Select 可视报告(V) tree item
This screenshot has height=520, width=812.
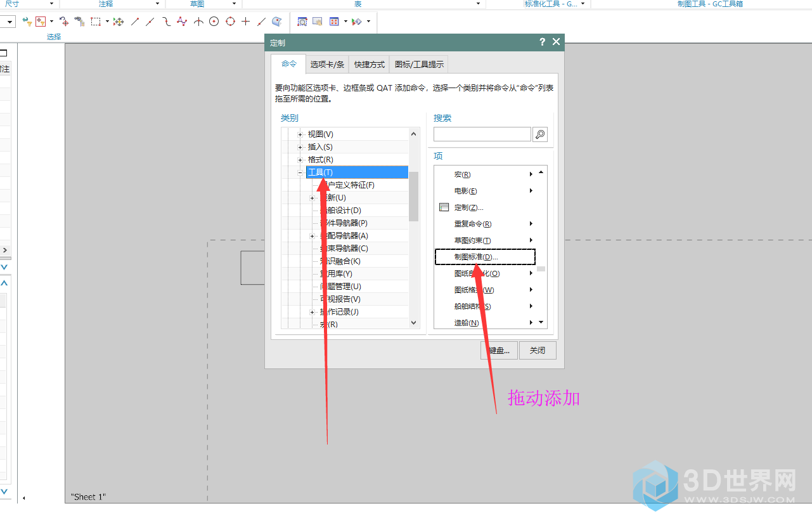[340, 299]
